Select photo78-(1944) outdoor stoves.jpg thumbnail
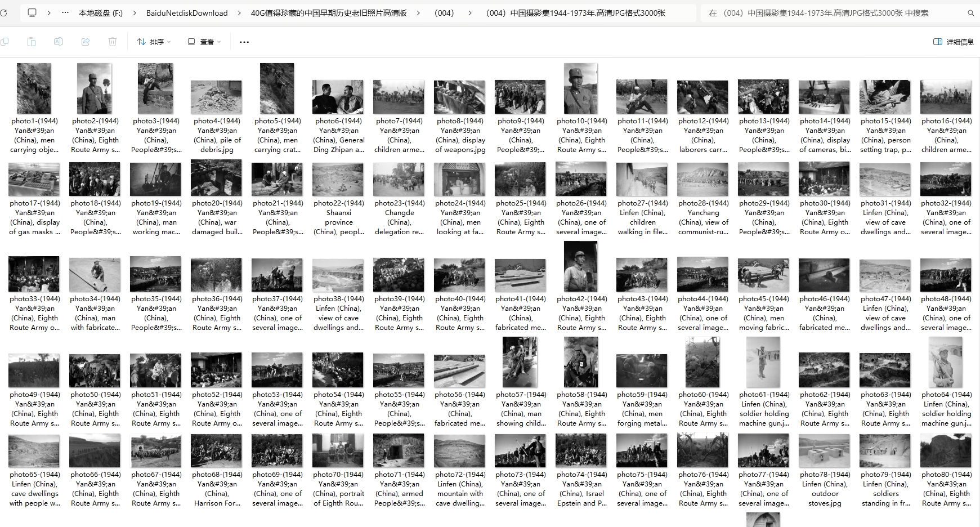This screenshot has height=527, width=980. point(825,451)
